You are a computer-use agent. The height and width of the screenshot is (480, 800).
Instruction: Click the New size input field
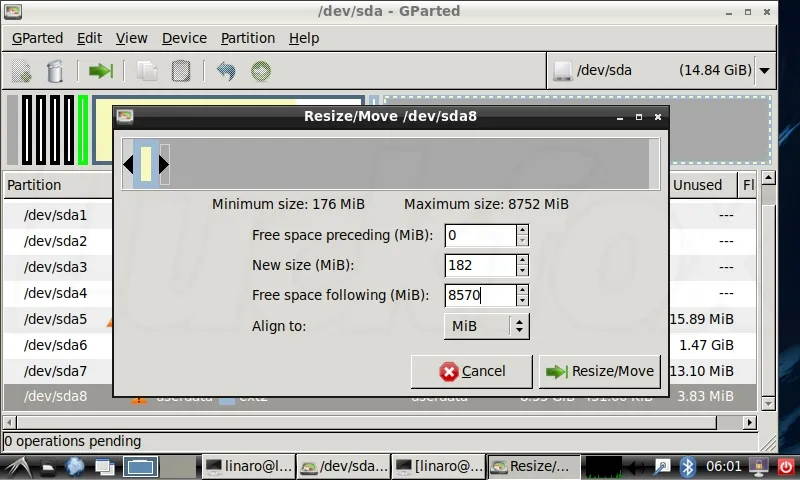tap(480, 266)
